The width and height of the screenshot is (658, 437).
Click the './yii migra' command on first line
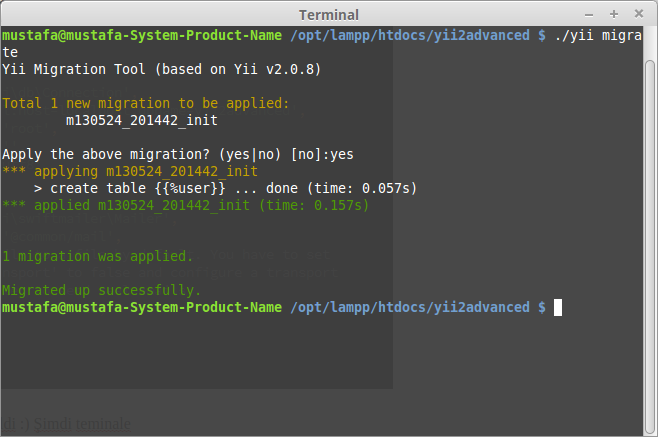(x=598, y=35)
